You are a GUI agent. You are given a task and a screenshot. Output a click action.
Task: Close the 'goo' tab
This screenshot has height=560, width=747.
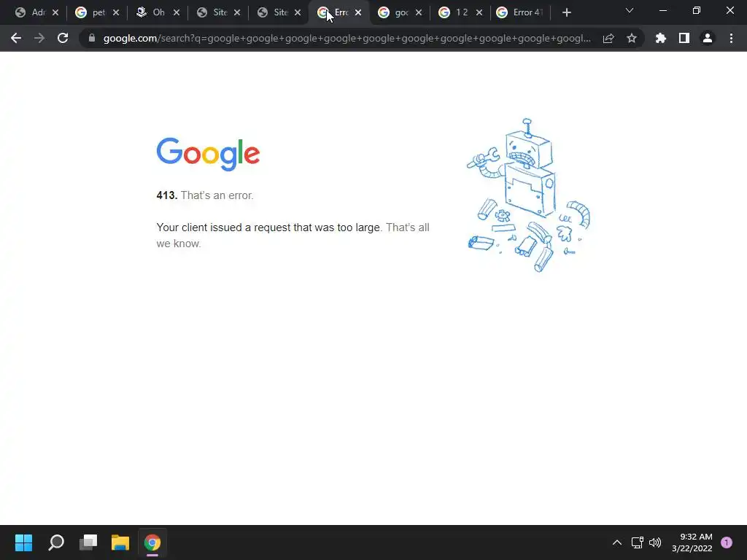[418, 12]
